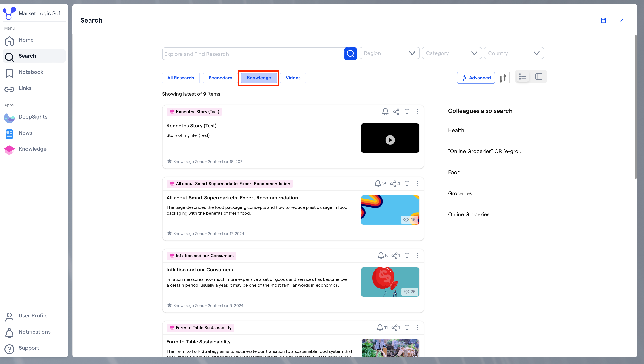
Task: Click the results vertical scrollbar
Action: point(636,107)
